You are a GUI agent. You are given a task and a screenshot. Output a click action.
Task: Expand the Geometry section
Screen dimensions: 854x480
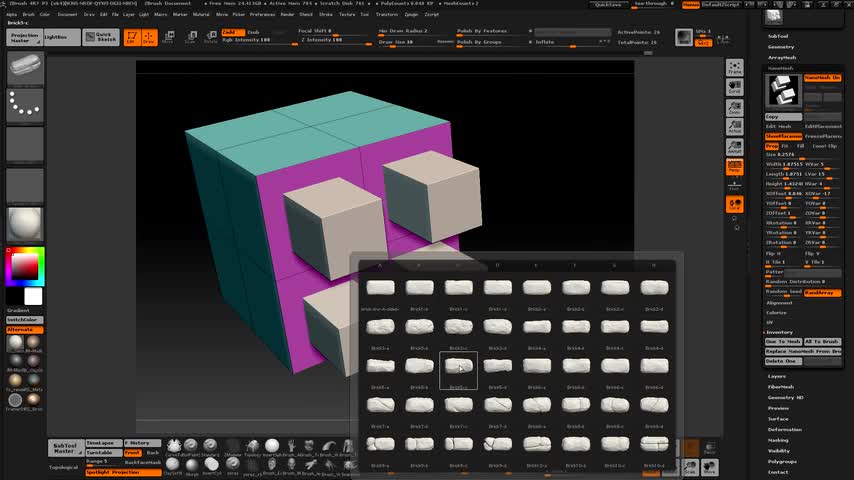781,47
